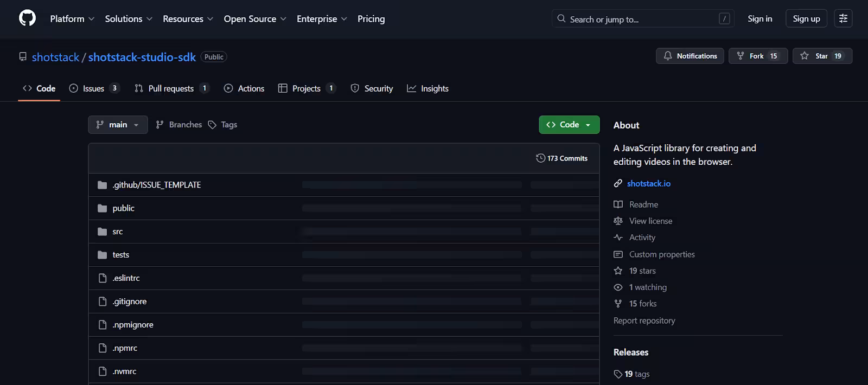
Task: Click Report repository
Action: [644, 320]
